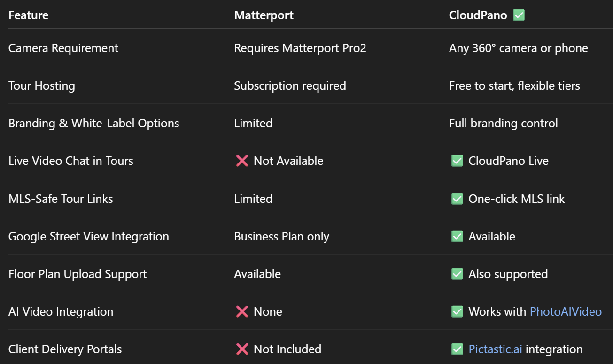613x364 pixels.
Task: Click Client Delivery Portals cell
Action: 65,349
